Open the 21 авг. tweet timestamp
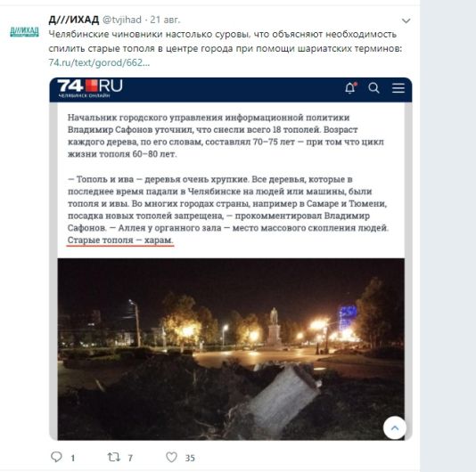Image resolution: width=476 pixels, height=472 pixels. click(165, 20)
